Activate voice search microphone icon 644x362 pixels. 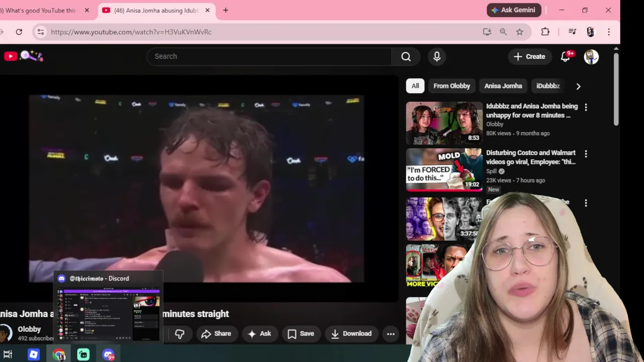pos(437,56)
